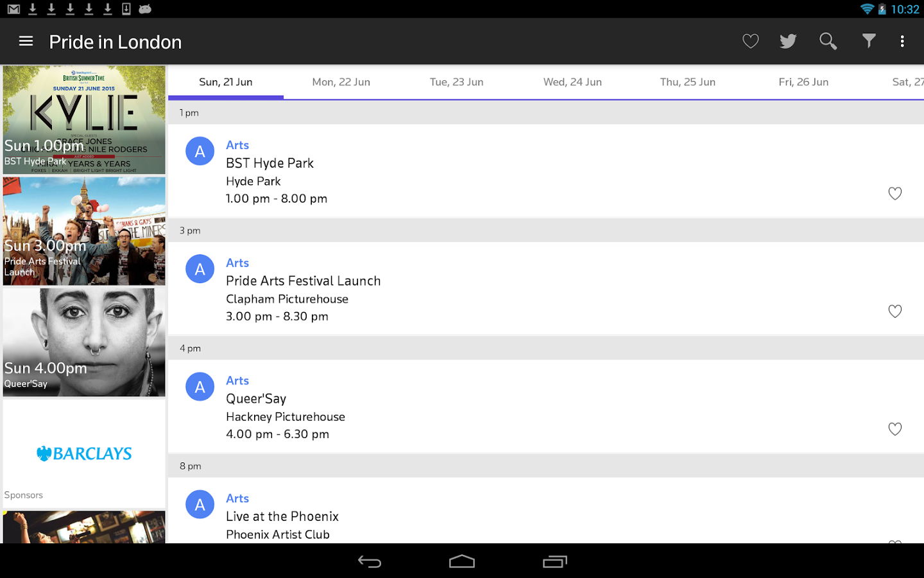924x578 pixels.
Task: Tap the 3 pm section header
Action: point(546,231)
